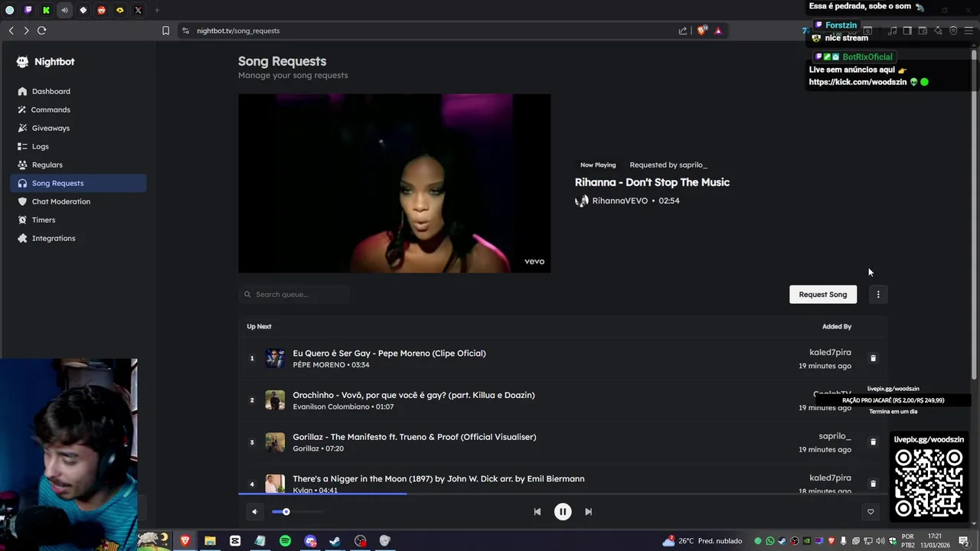The height and width of the screenshot is (551, 980).
Task: Reload the page
Action: (42, 31)
